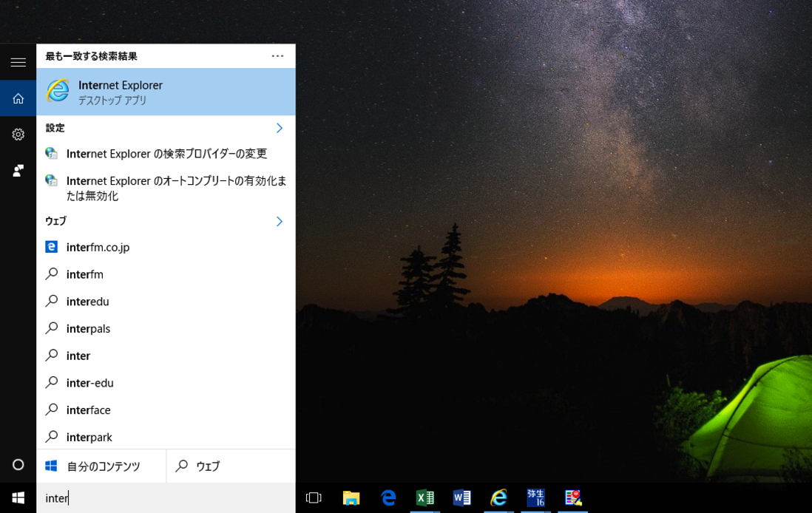Click the Internet Explorer logo in the best match
Image resolution: width=812 pixels, height=513 pixels.
[58, 91]
